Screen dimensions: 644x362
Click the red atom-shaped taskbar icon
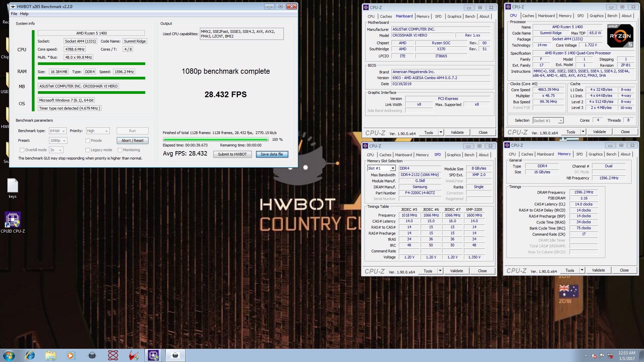tap(113, 355)
